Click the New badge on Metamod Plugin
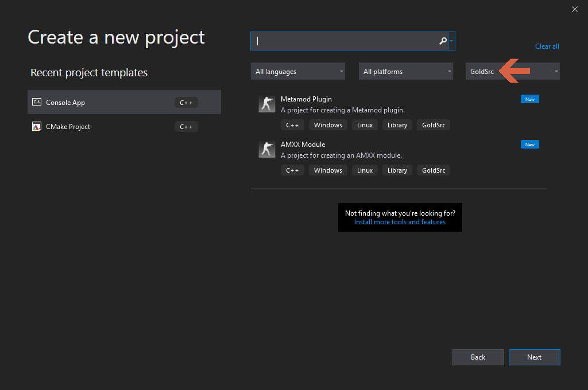Viewport: 588px width, 390px height. 530,99
